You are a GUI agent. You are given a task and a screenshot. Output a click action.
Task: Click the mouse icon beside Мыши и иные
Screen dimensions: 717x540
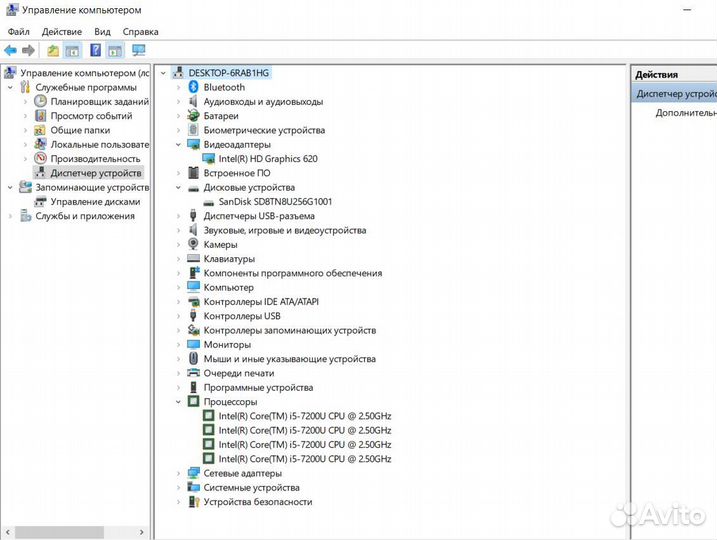click(x=193, y=358)
